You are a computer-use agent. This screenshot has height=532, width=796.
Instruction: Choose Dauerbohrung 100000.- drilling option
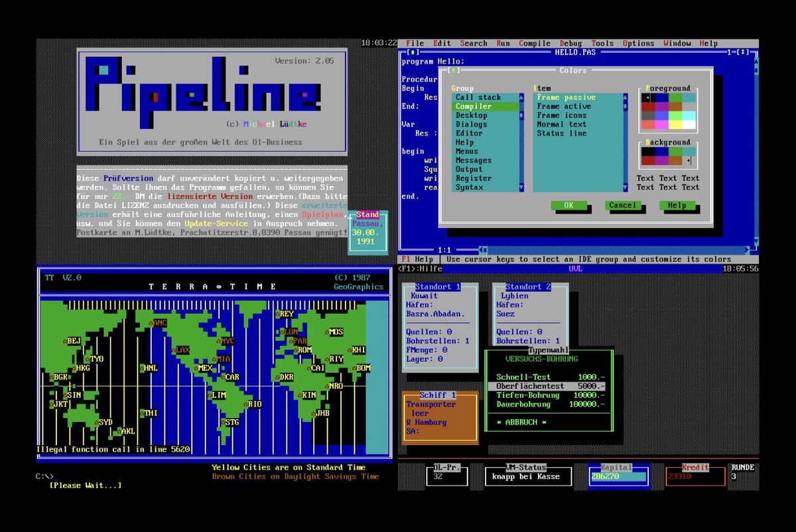(x=550, y=404)
